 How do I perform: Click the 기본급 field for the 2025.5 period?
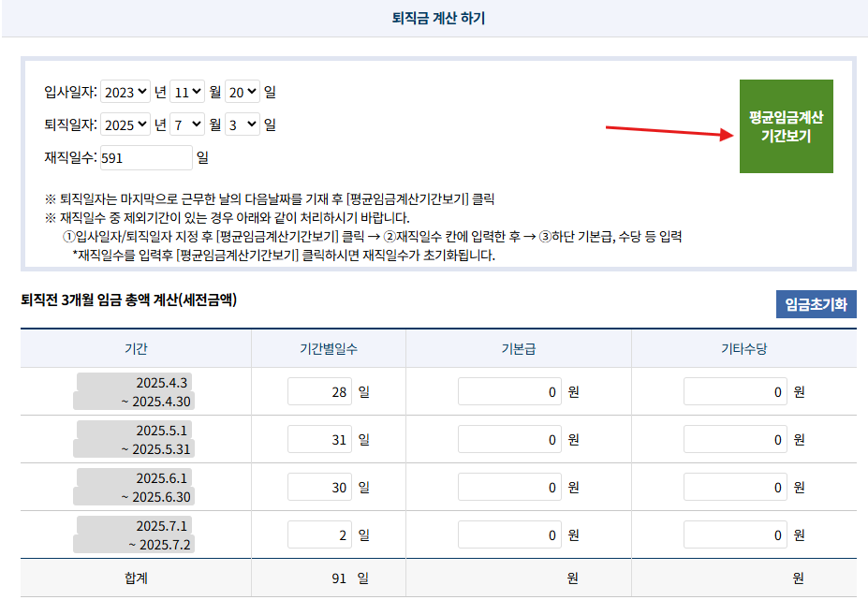point(508,439)
